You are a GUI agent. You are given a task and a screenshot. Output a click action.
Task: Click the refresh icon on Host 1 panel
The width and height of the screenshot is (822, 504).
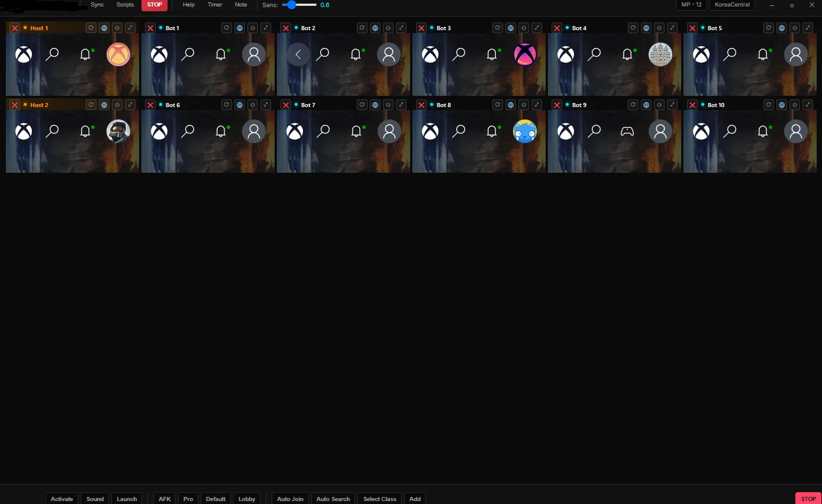91,28
